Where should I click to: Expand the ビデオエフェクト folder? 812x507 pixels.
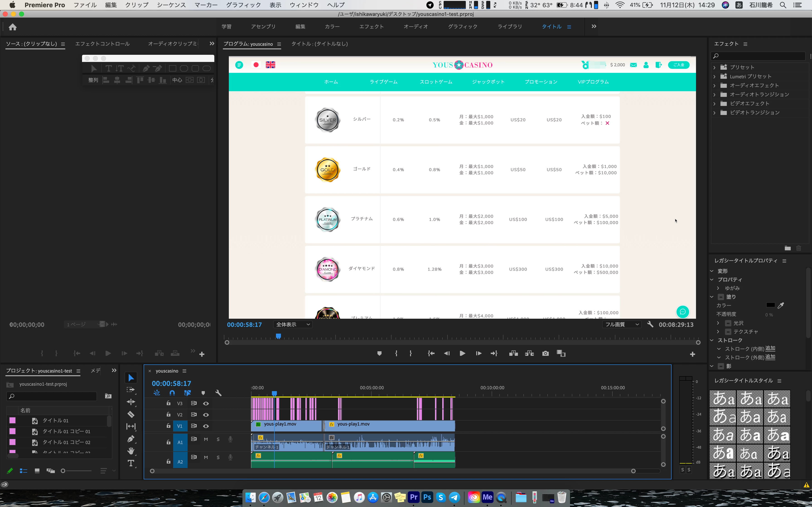[714, 104]
